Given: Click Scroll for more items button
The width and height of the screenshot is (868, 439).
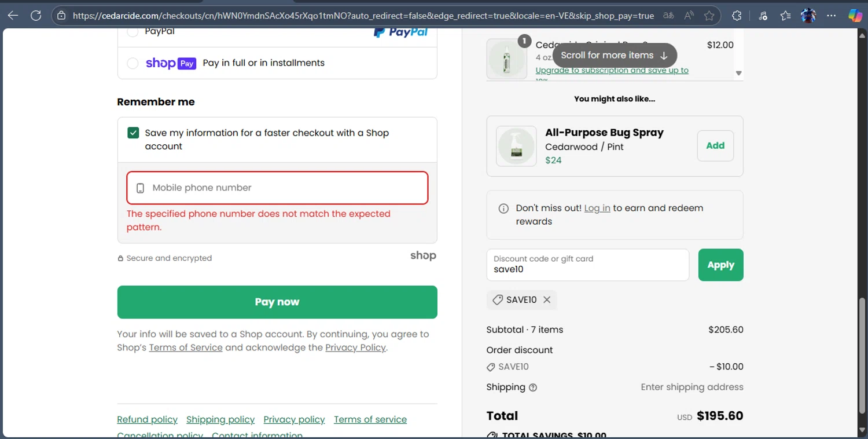Looking at the screenshot, I should (615, 55).
